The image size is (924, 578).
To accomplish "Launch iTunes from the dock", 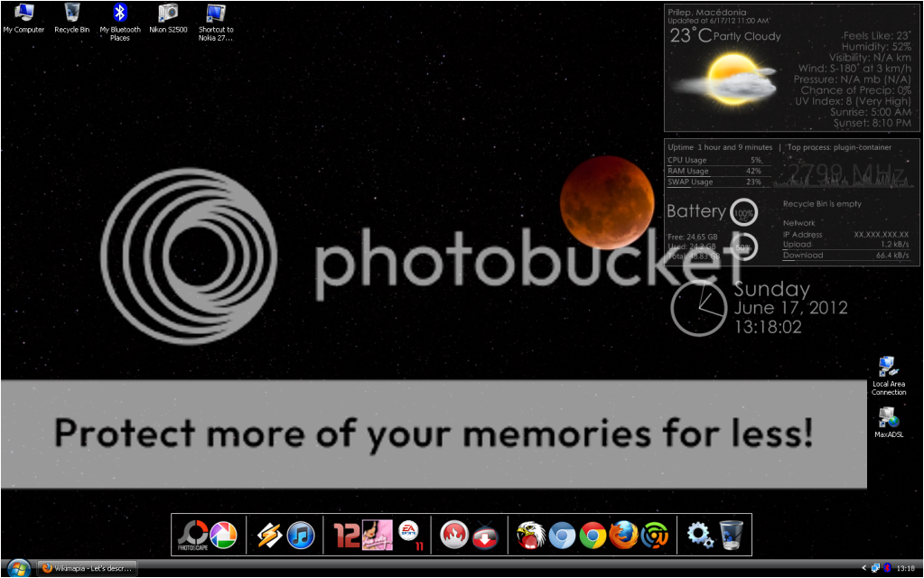I will tap(301, 536).
